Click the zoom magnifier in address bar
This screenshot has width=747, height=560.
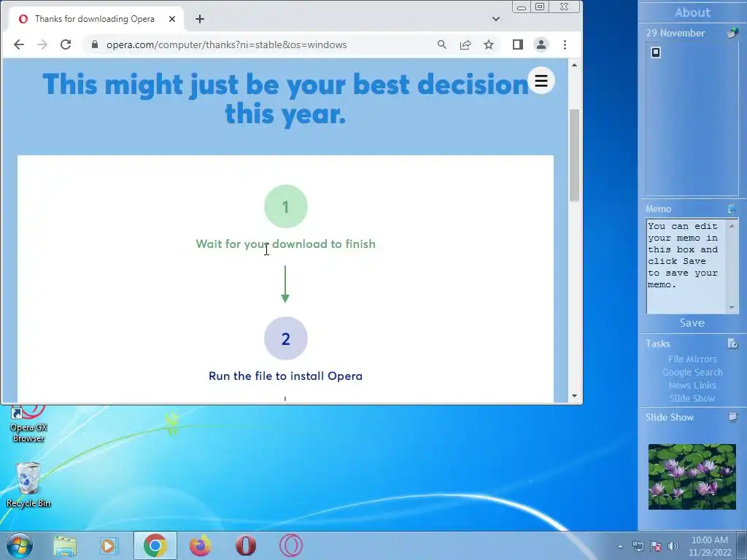click(441, 44)
